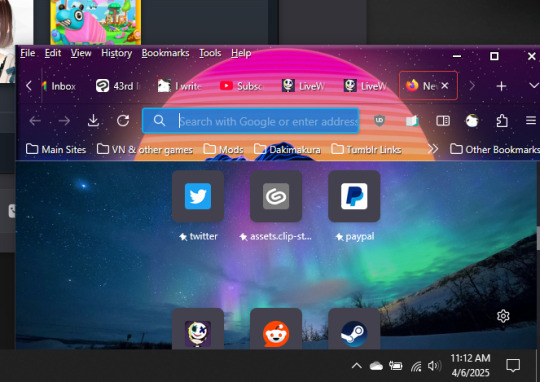Toggle the sidebar panel icon
The image size is (540, 382).
point(443,121)
